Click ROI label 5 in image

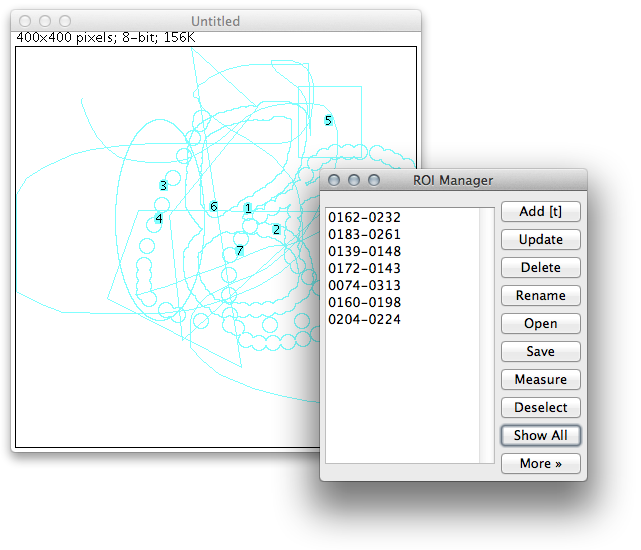point(328,120)
